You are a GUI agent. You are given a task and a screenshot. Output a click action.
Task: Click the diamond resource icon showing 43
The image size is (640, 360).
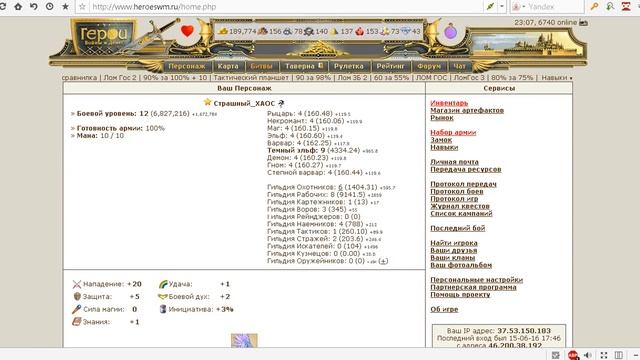[x=406, y=31]
